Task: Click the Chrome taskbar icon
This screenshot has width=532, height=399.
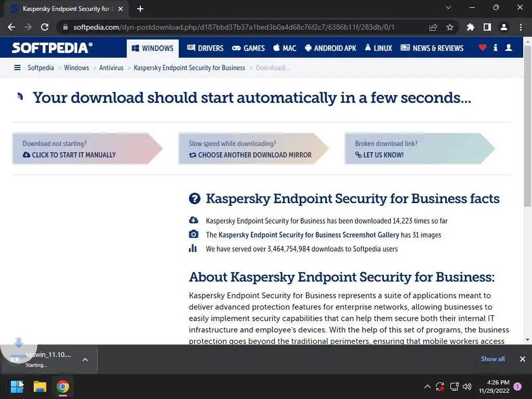Action: (x=63, y=387)
